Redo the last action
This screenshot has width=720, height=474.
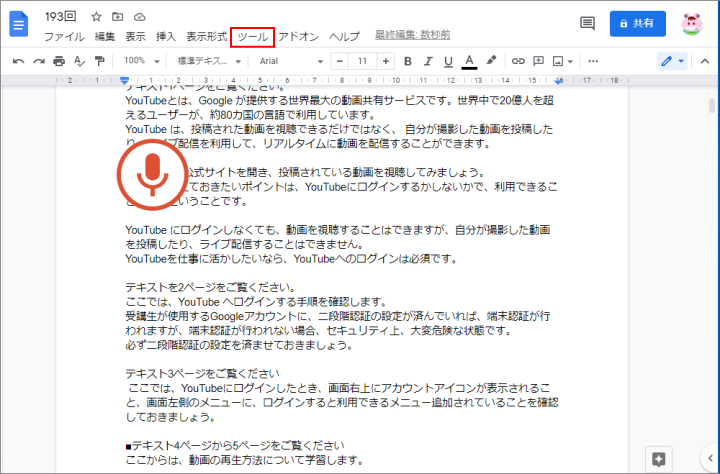point(39,61)
